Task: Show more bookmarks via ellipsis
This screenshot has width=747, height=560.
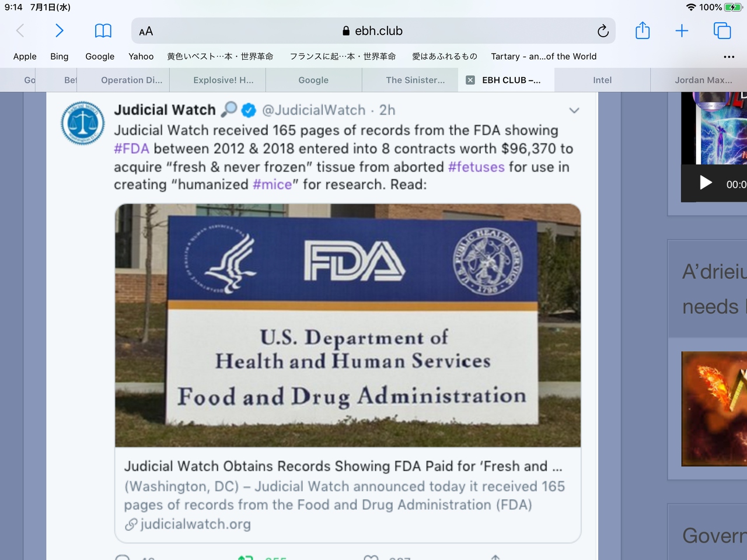Action: pos(729,57)
